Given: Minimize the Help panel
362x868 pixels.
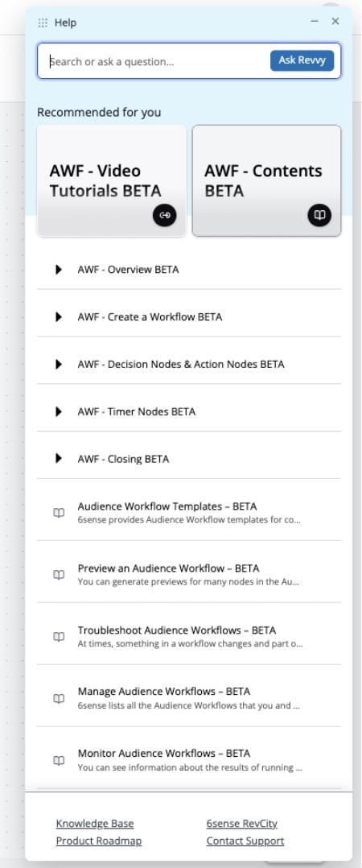Looking at the screenshot, I should (x=315, y=22).
